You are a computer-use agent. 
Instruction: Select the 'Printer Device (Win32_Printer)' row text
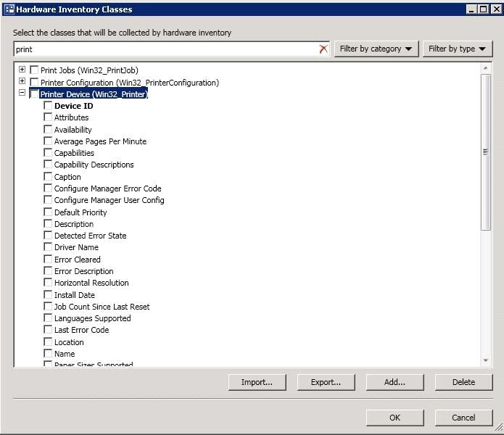94,94
